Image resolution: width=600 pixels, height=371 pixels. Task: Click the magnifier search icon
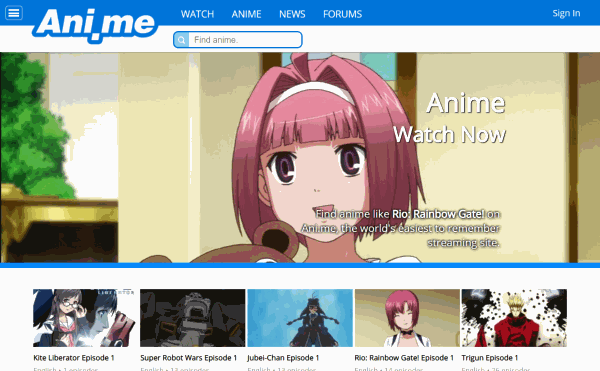pos(181,40)
